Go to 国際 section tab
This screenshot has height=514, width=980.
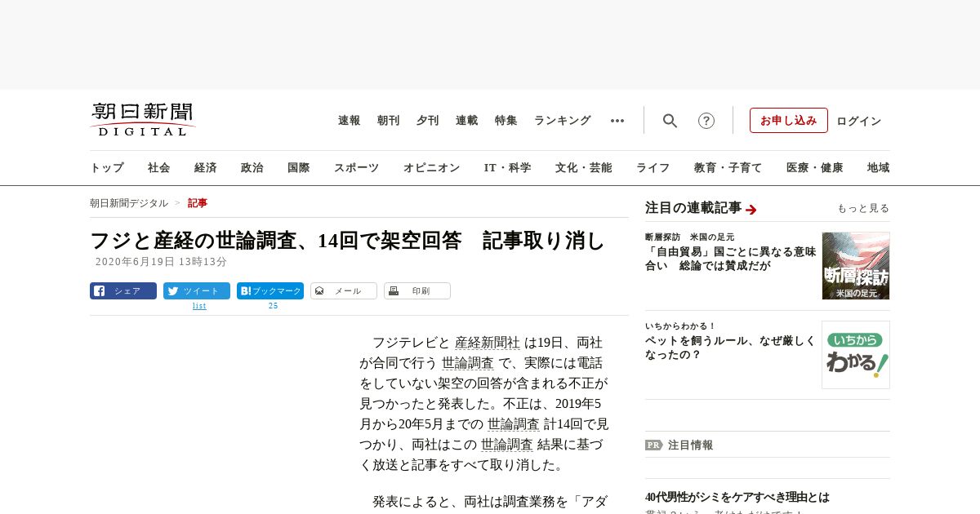pos(299,168)
